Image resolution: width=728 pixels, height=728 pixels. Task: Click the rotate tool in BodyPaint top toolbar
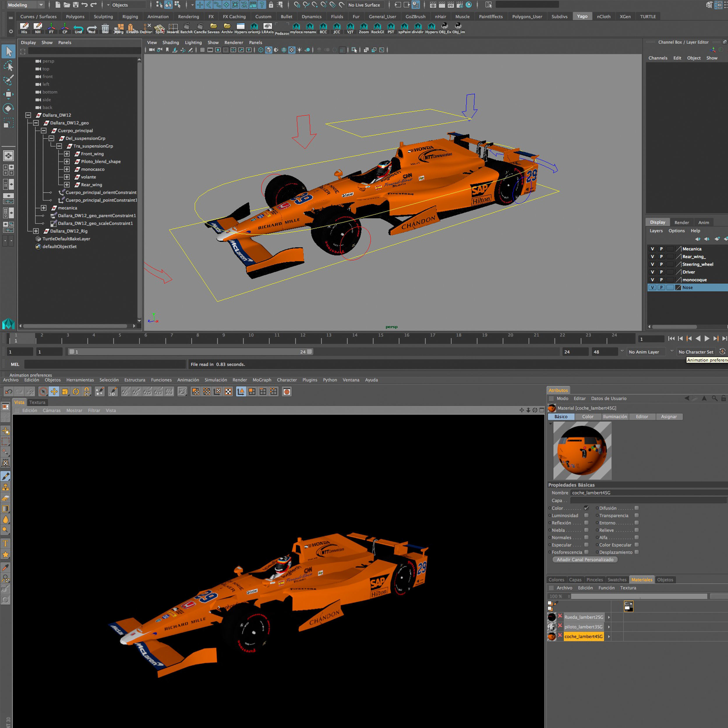(x=76, y=391)
